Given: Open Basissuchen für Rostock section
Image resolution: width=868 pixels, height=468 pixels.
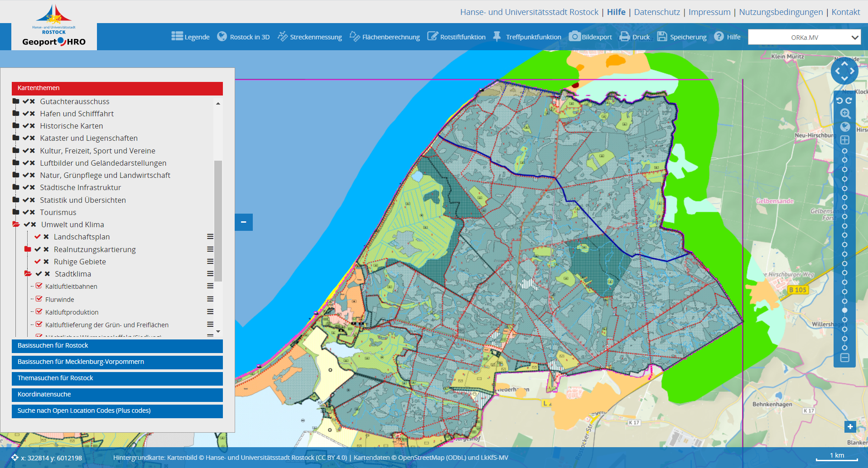Looking at the screenshot, I should click(117, 346).
